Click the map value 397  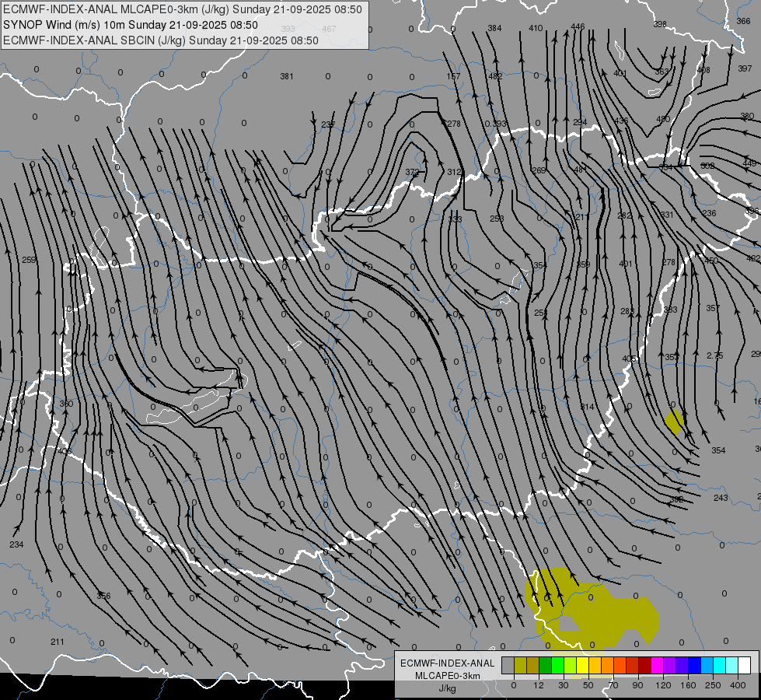click(x=745, y=68)
